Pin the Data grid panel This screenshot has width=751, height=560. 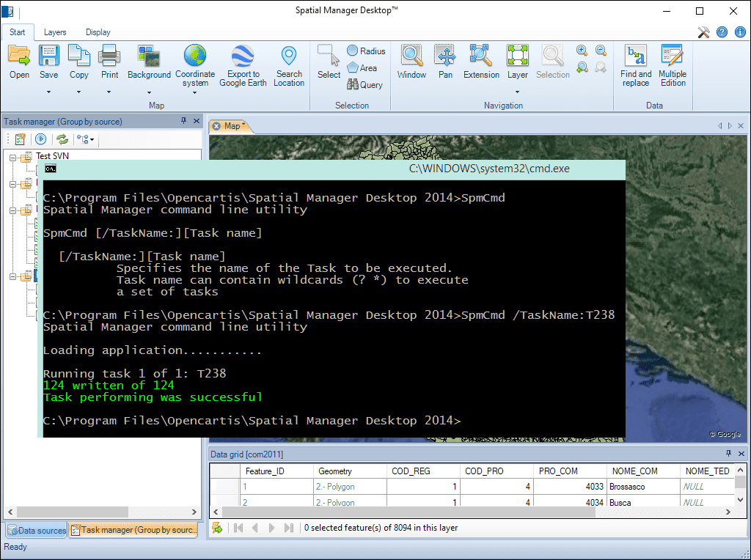728,453
